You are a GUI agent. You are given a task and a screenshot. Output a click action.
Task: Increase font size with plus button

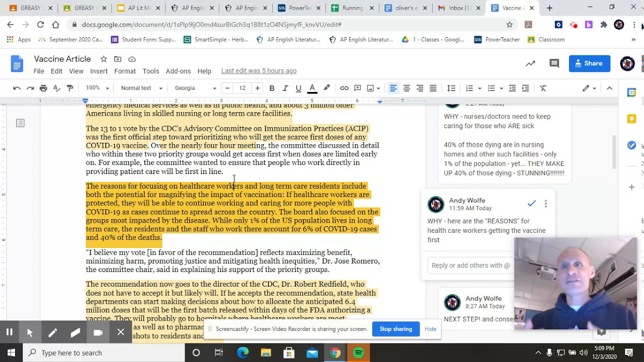[257, 88]
